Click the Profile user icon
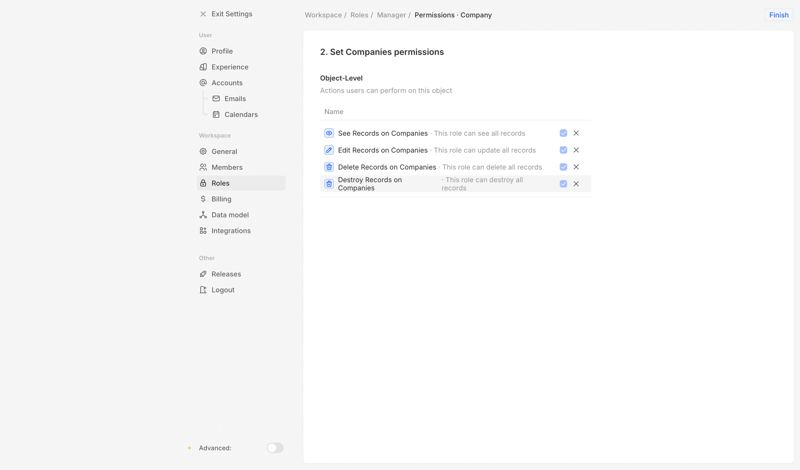 pos(203,51)
